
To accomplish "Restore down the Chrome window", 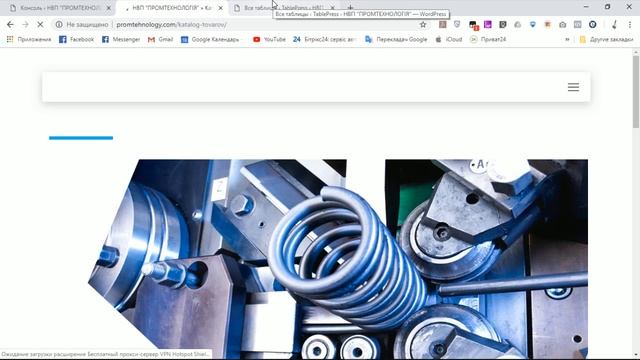I will pos(607,7).
